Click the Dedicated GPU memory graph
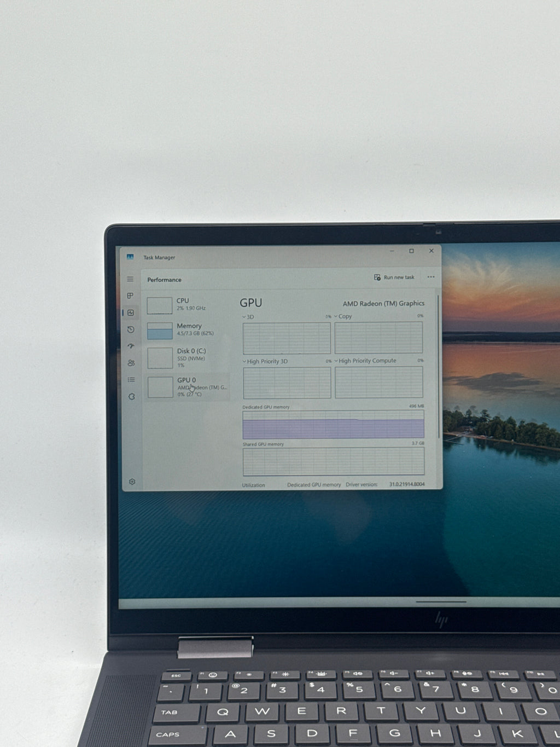 pos(333,425)
